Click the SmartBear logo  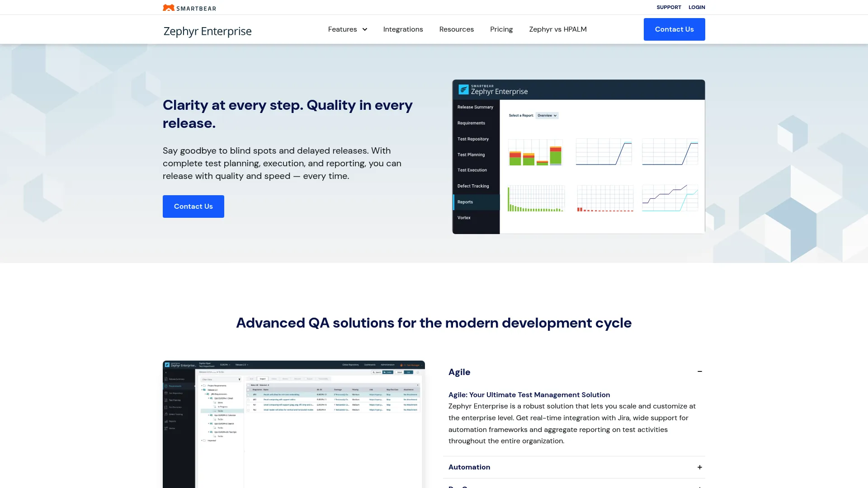(x=189, y=8)
